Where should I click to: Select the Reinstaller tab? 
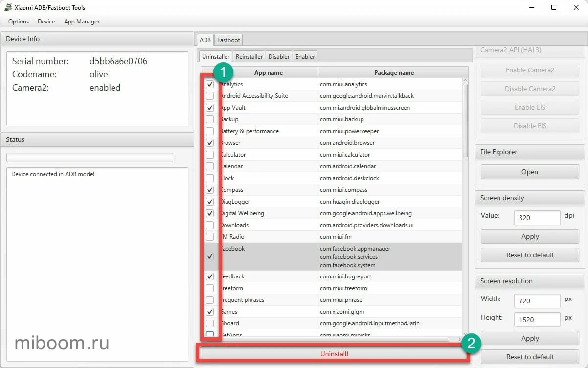click(x=249, y=57)
